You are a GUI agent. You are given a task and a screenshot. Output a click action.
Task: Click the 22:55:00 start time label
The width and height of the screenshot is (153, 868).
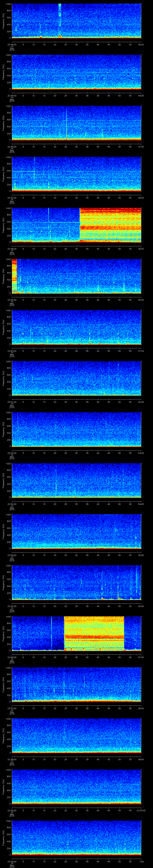tap(12, 606)
